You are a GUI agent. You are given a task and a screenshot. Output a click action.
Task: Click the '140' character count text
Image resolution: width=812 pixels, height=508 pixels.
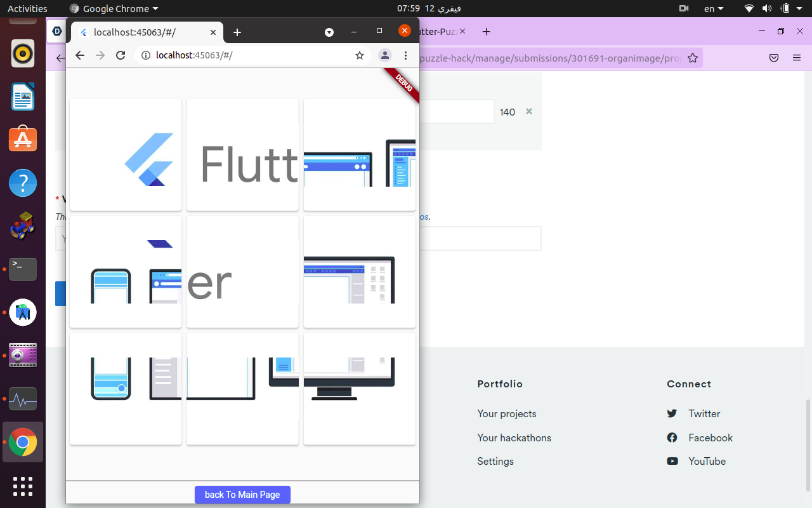[x=507, y=112]
